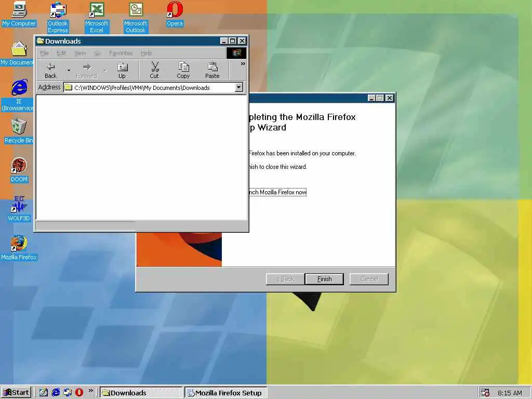Viewport: 532px width, 399px height.
Task: Show more toolbar buttons via chevron
Action: click(243, 64)
